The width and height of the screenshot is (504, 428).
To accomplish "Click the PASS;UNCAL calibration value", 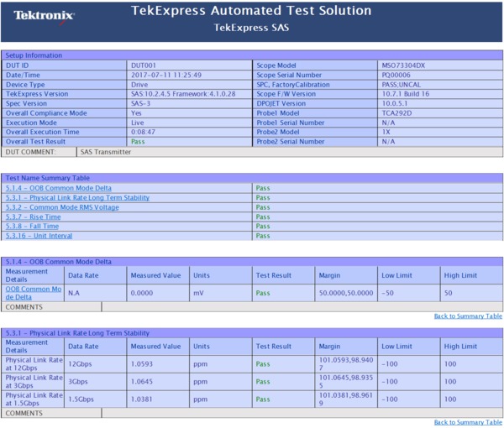I will tap(402, 85).
